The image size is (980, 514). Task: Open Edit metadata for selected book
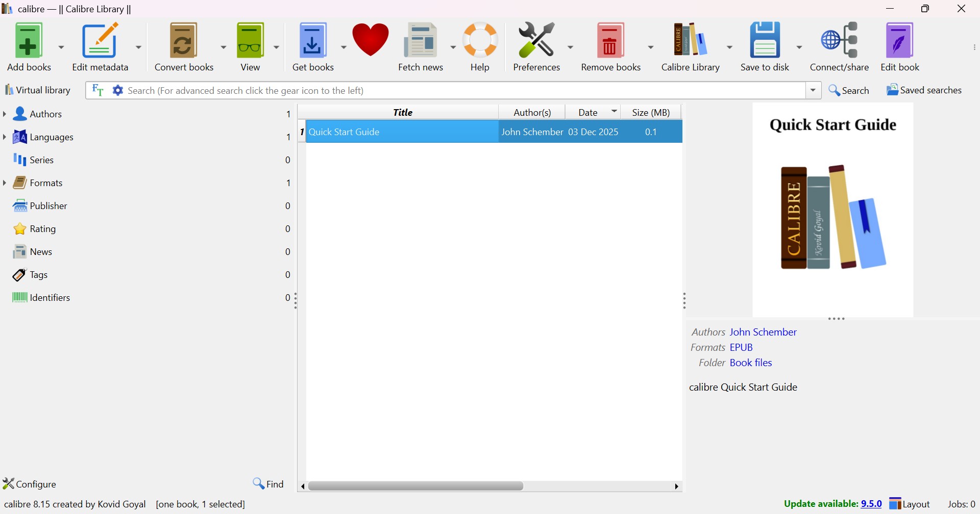tap(100, 46)
